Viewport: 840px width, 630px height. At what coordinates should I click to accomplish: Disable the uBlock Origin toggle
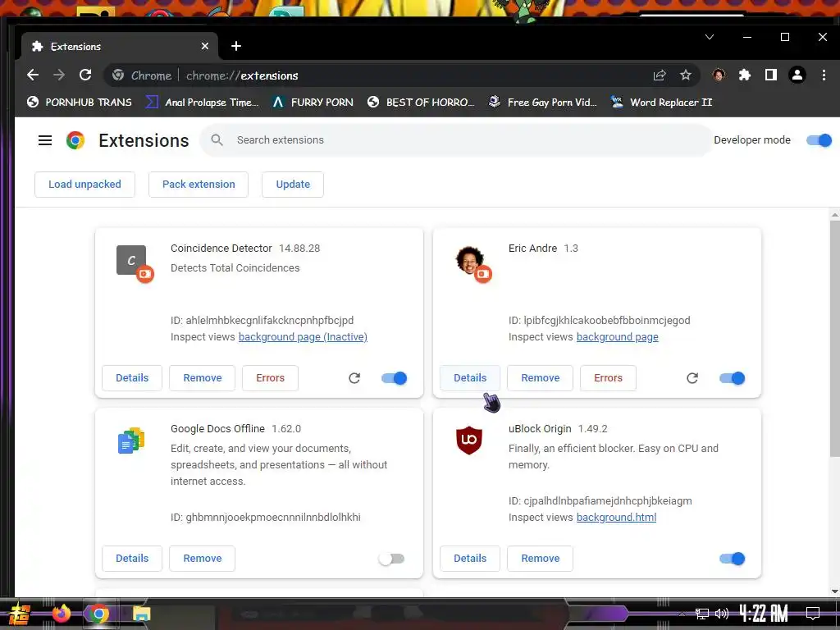(733, 559)
